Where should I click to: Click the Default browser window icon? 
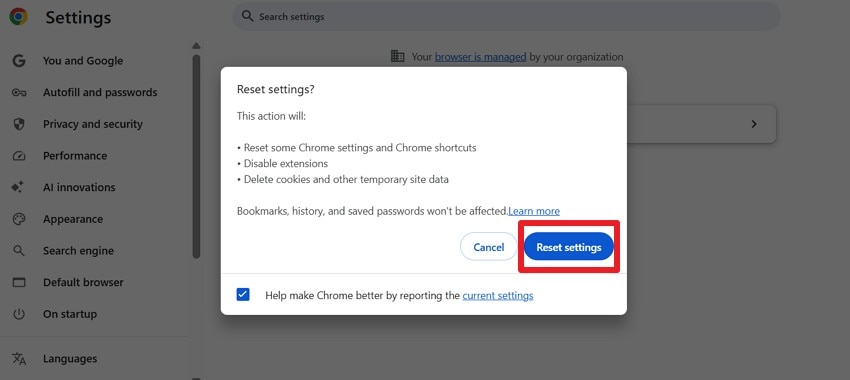19,282
